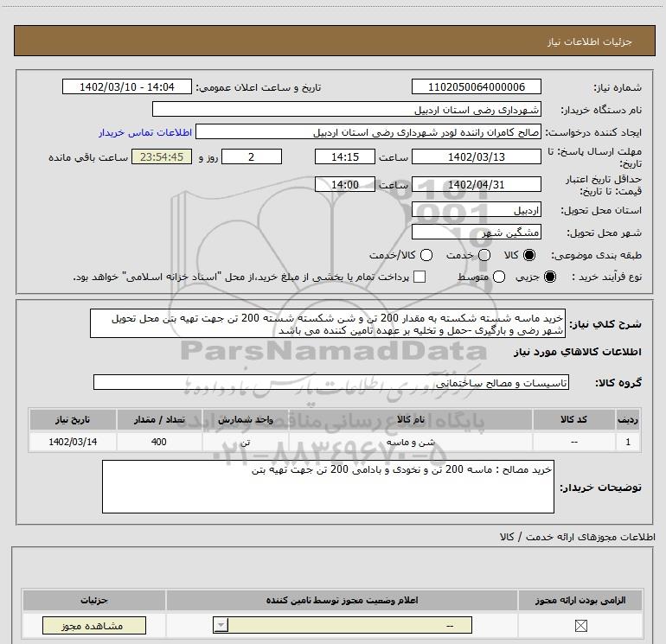This screenshot has height=644, width=666.
Task: Click the تاریخ نیاز column header
Action: (x=73, y=420)
